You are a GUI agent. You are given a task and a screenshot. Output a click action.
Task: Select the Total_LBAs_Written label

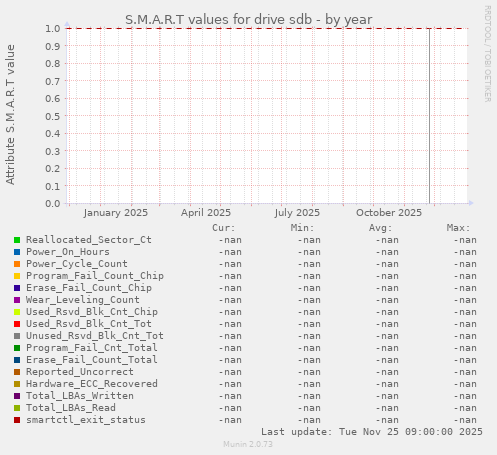click(x=80, y=396)
